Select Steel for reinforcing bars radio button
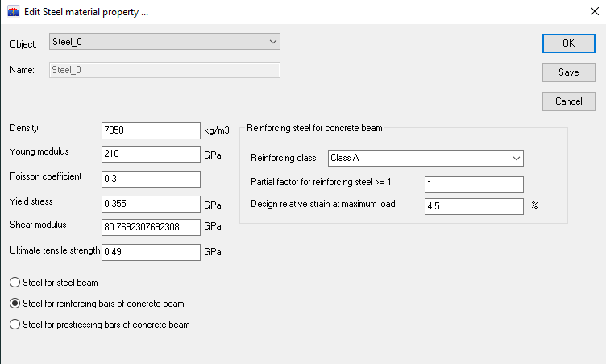Viewport: 606px width, 364px height. click(x=15, y=304)
